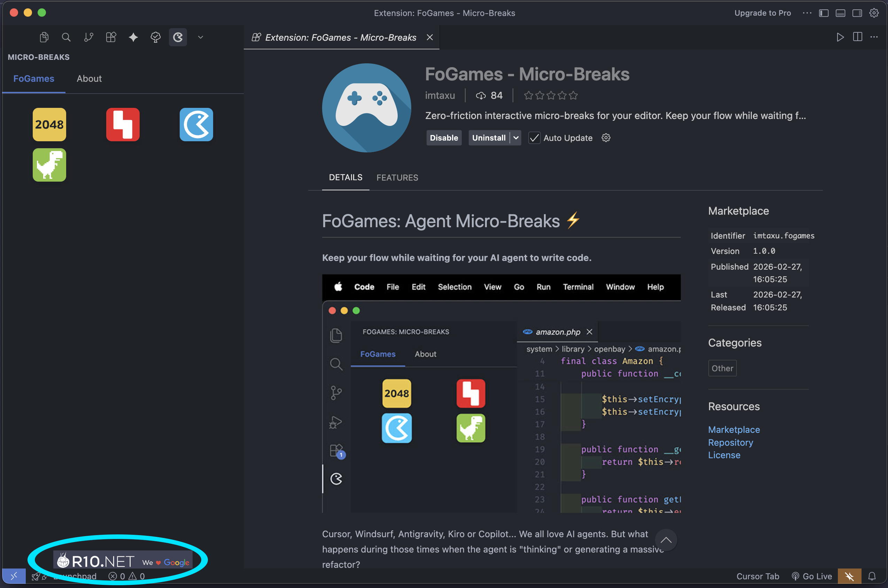Click the extension settings gear icon
The image size is (888, 588).
pyautogui.click(x=606, y=138)
